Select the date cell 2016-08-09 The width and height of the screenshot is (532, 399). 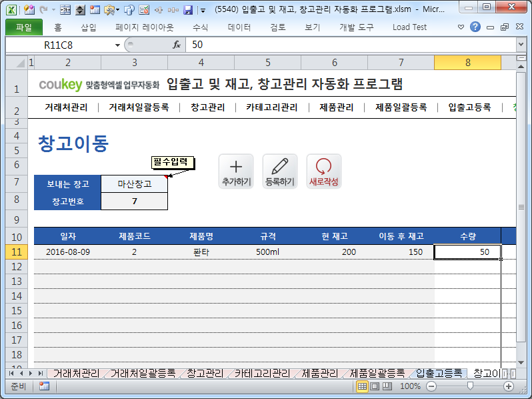tap(68, 252)
